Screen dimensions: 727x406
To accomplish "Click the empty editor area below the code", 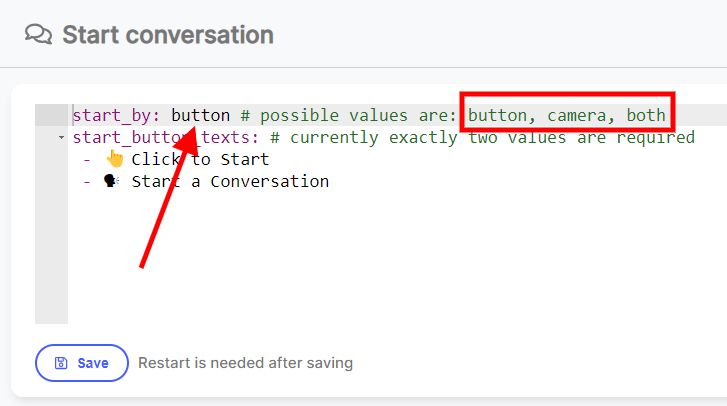I will 394,257.
